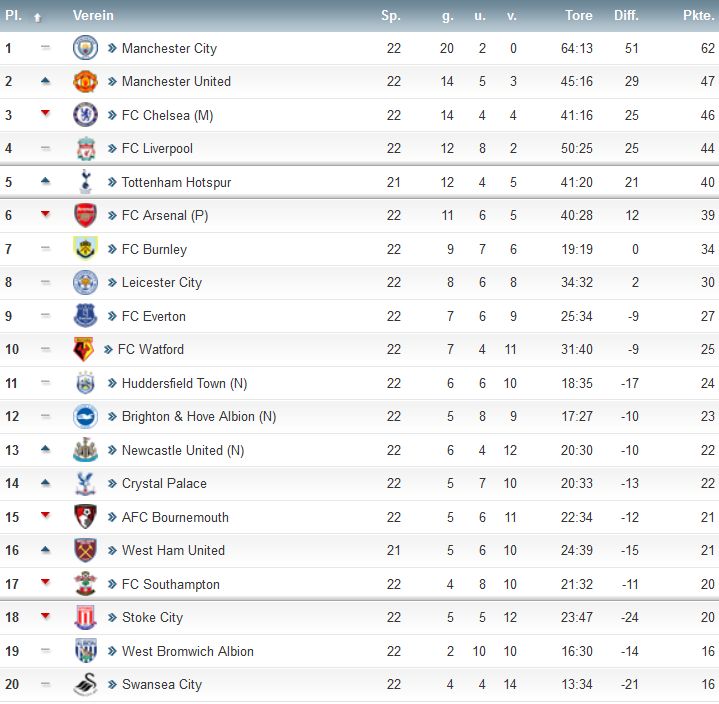
Task: Click the Manchester United club crest
Action: click(x=85, y=82)
